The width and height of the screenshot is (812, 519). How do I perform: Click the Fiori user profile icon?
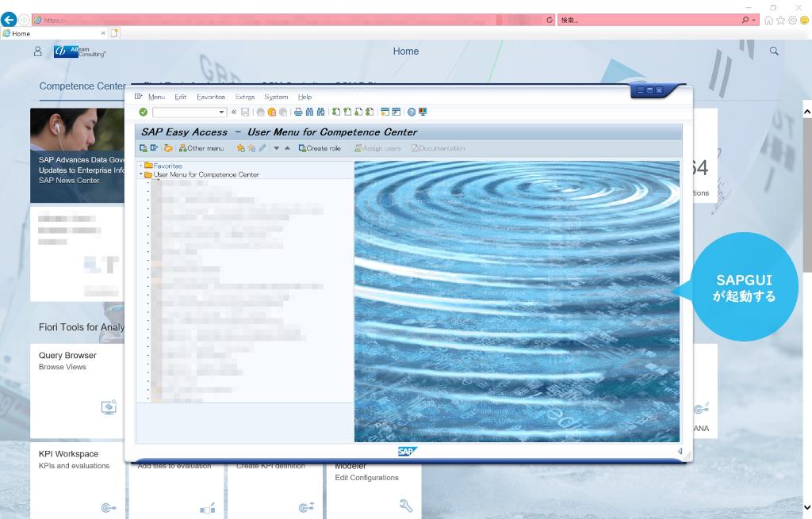coord(38,52)
